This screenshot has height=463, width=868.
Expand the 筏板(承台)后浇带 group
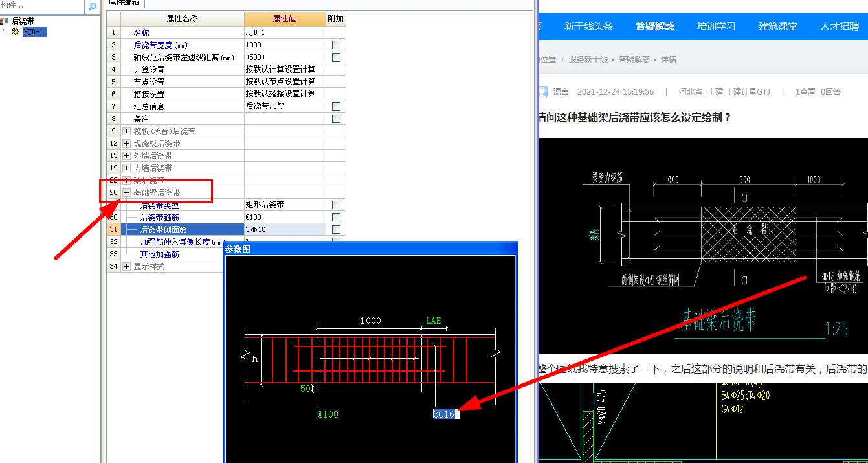click(127, 131)
